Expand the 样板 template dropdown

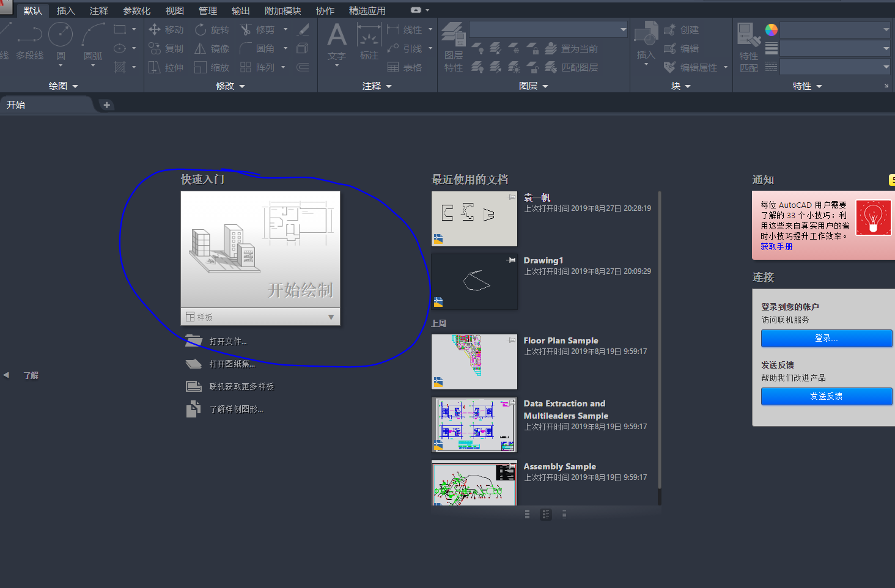330,317
